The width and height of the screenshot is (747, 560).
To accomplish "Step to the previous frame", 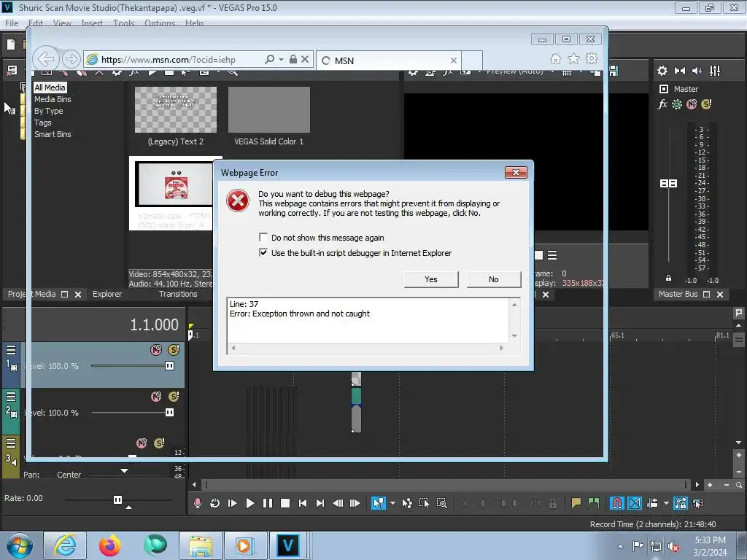I will tap(338, 503).
